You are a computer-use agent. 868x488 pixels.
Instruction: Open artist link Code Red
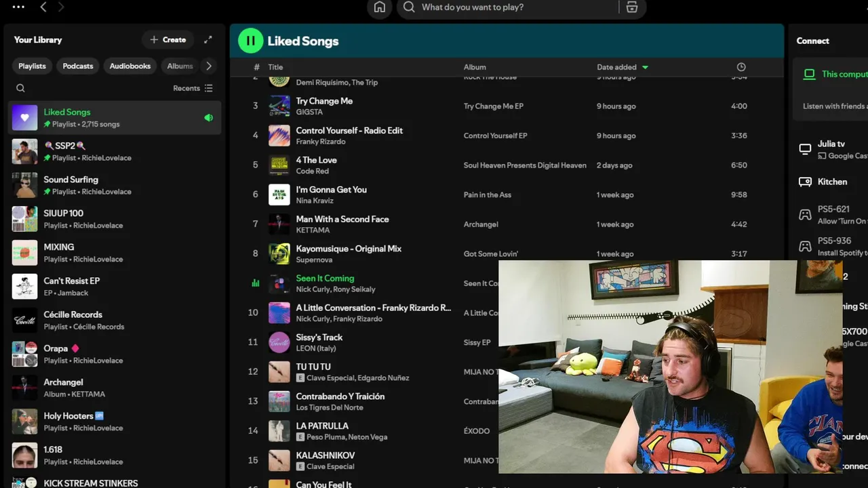pos(312,171)
